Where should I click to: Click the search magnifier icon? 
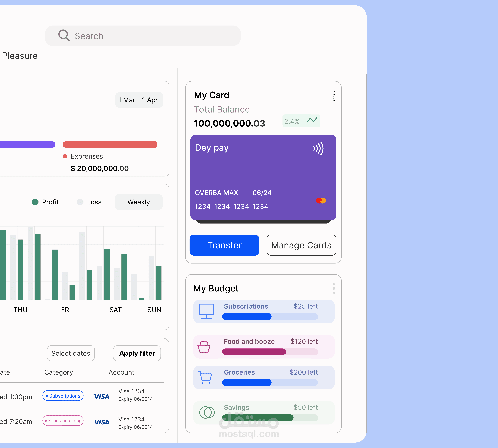[x=64, y=36]
